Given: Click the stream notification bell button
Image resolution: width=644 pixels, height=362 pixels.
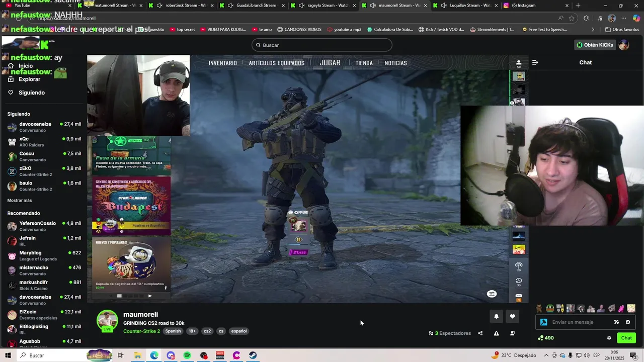Looking at the screenshot, I should 496,316.
